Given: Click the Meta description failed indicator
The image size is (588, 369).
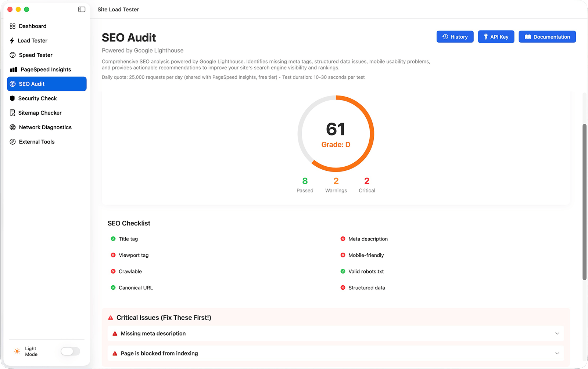Looking at the screenshot, I should point(343,239).
